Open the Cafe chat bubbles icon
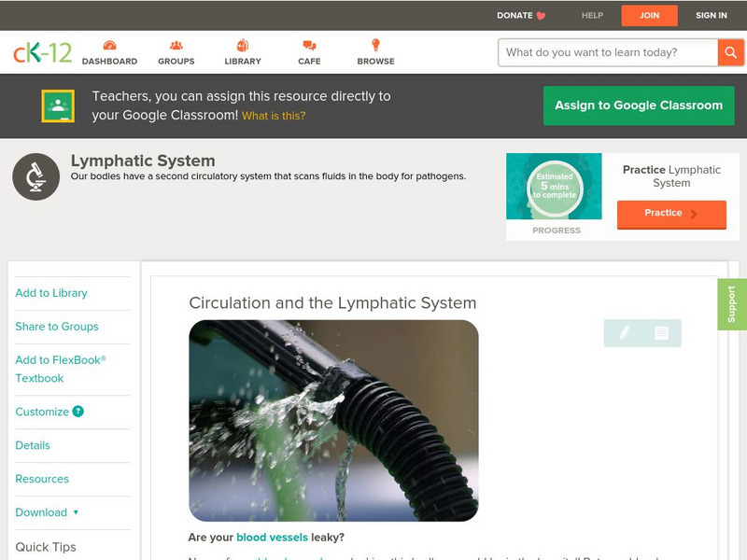The height and width of the screenshot is (560, 747). pyautogui.click(x=309, y=45)
